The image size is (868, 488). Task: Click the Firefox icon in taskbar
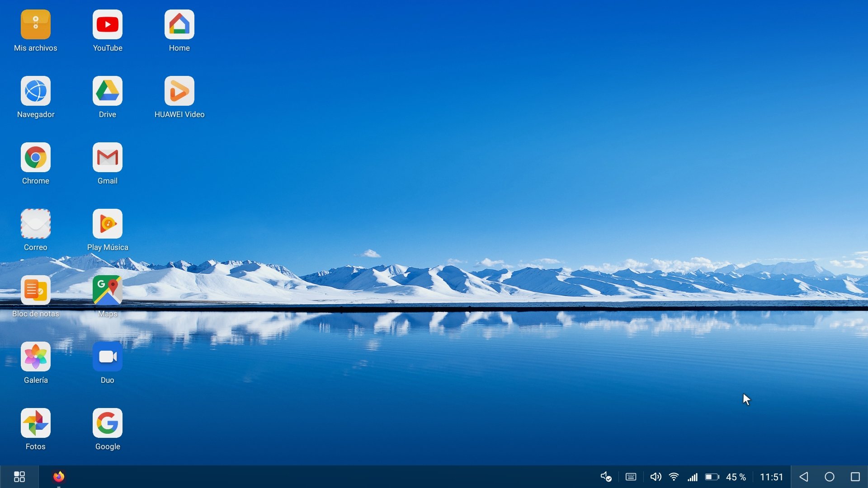[x=59, y=477]
